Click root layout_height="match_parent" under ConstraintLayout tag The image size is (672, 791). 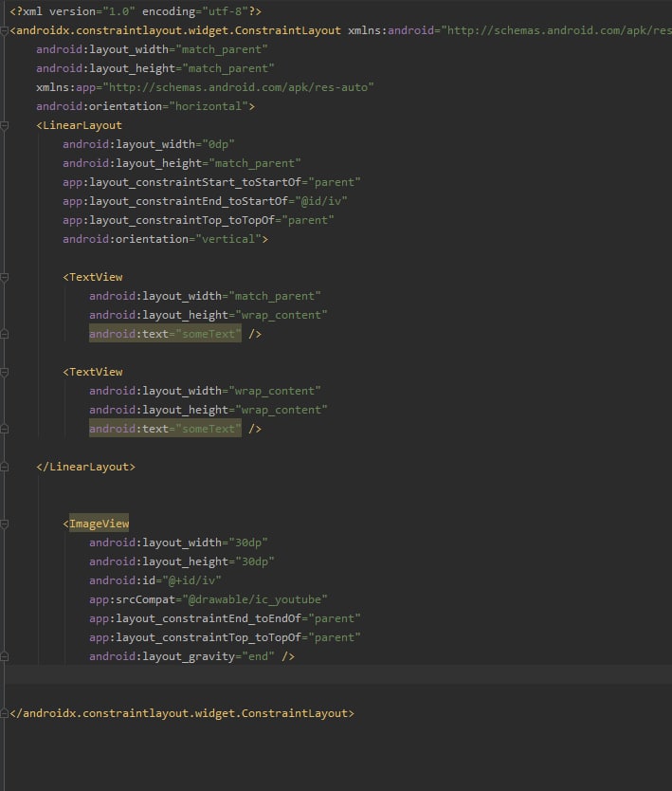155,68
